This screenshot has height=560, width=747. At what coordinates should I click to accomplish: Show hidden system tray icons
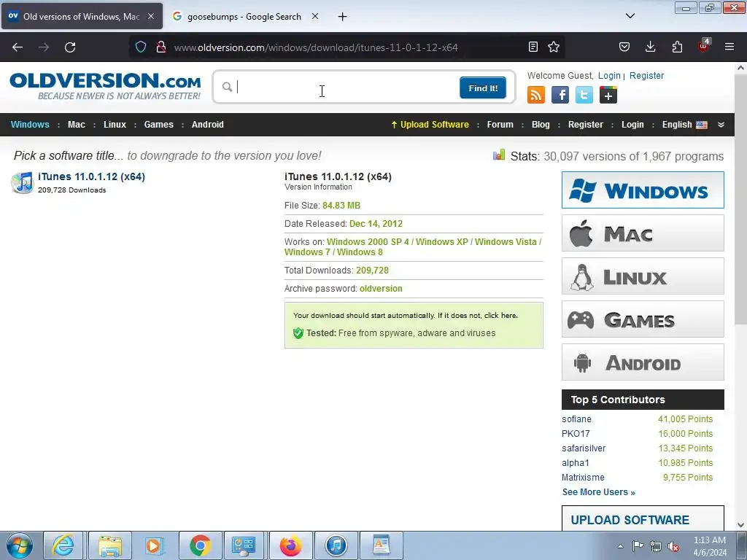pos(620,546)
